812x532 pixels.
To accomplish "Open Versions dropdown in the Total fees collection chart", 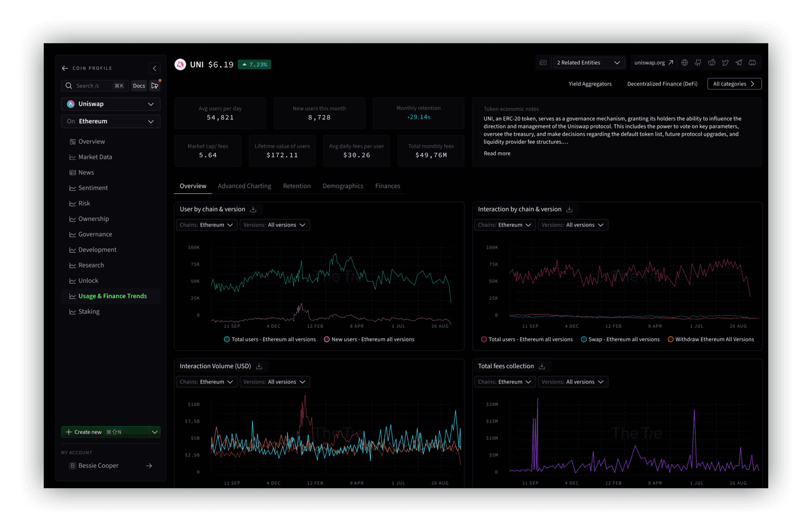I will 573,382.
